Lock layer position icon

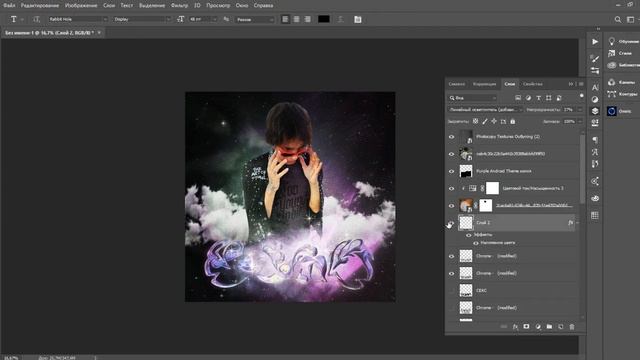click(494, 121)
